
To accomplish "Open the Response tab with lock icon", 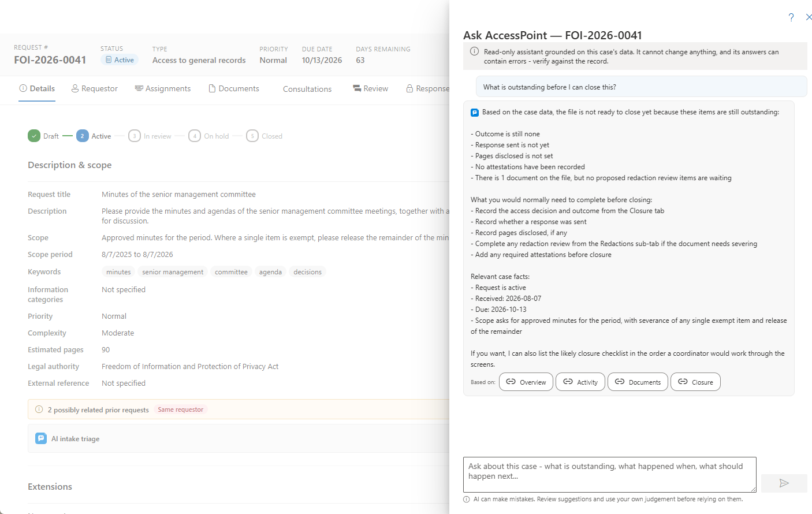I will [x=428, y=89].
